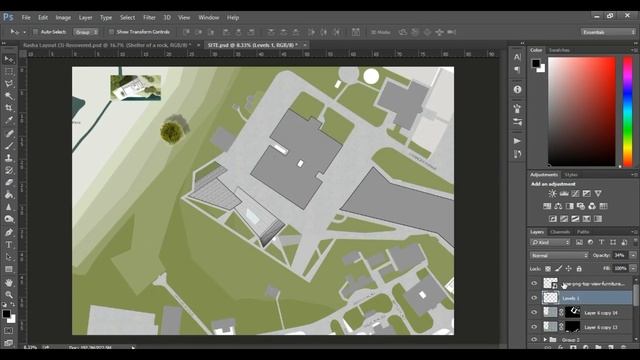The height and width of the screenshot is (360, 640).
Task: Hide Layer 6 copy 13
Action: pyautogui.click(x=534, y=327)
